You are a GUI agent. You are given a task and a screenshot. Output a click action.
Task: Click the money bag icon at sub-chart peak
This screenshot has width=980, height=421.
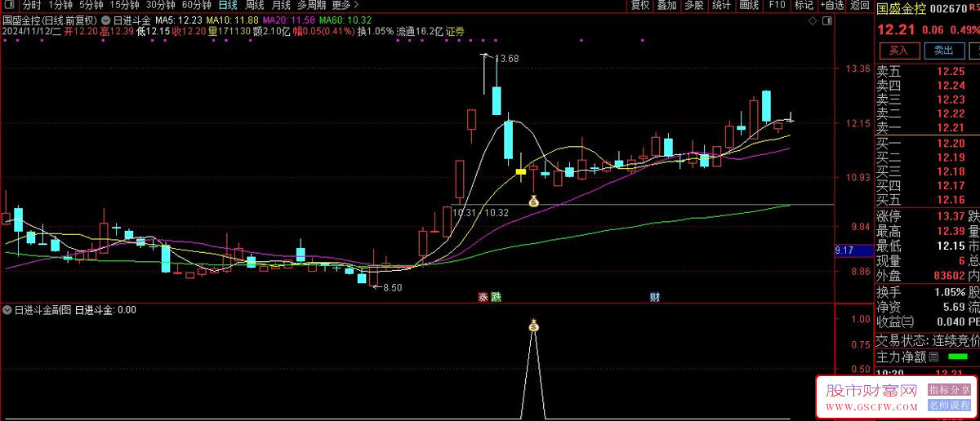pyautogui.click(x=533, y=326)
